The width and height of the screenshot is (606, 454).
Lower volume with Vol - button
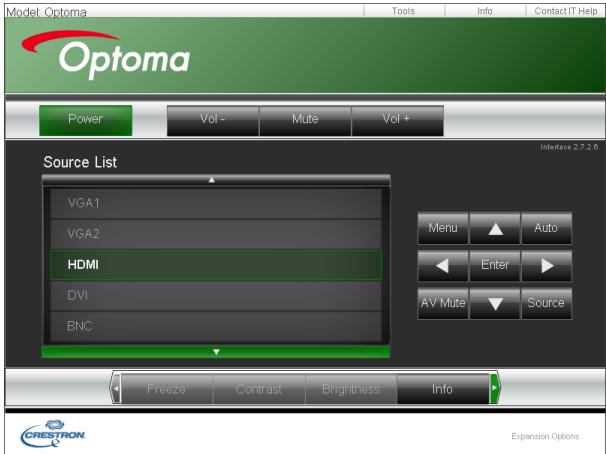coord(213,121)
